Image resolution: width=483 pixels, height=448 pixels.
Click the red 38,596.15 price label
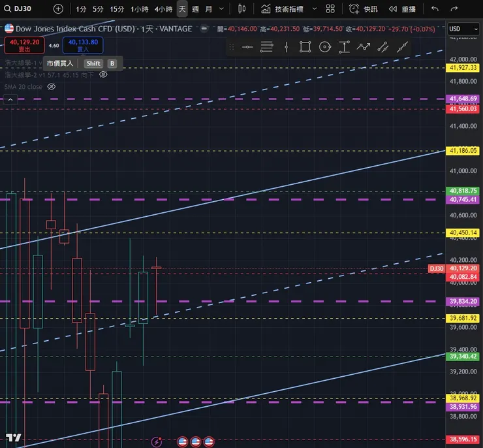(463, 440)
